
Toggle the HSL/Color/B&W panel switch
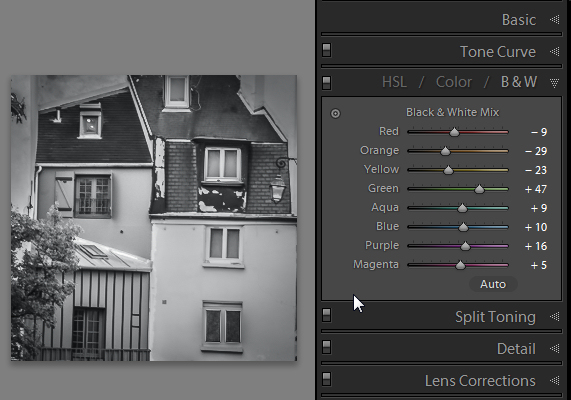[327, 83]
